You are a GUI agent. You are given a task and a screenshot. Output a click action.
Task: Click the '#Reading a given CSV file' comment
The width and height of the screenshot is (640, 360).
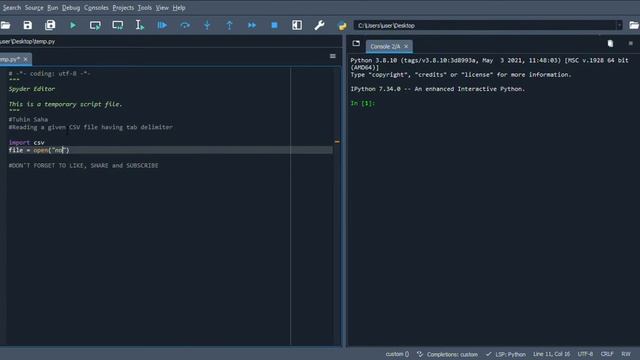point(91,127)
